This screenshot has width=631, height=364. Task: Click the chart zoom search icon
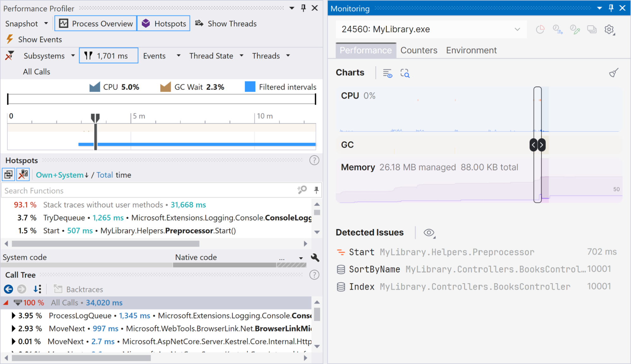(405, 73)
